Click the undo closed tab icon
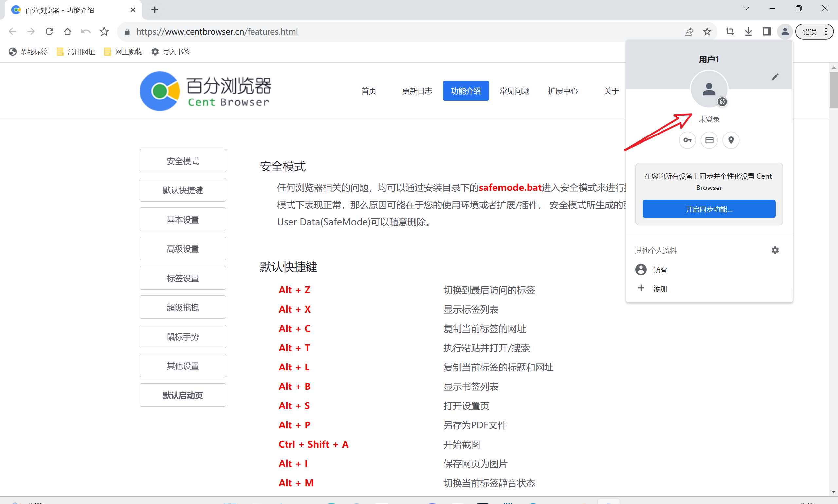The width and height of the screenshot is (838, 504). 86,32
